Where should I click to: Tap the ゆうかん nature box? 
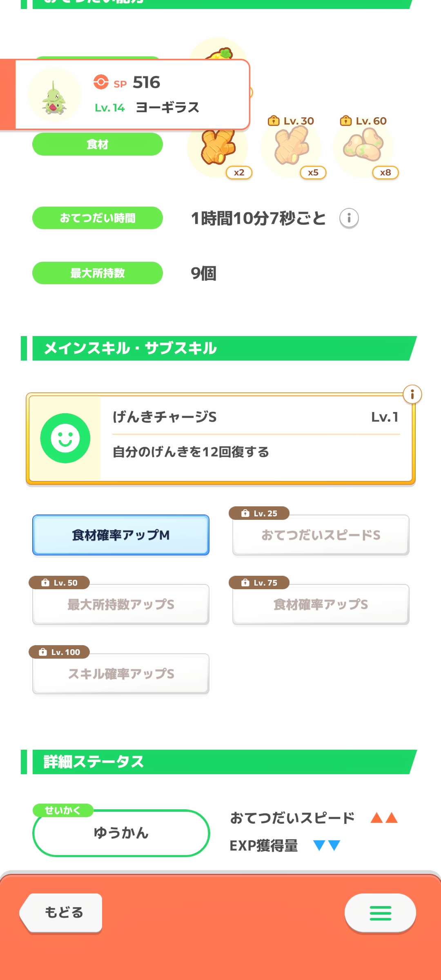click(x=121, y=833)
